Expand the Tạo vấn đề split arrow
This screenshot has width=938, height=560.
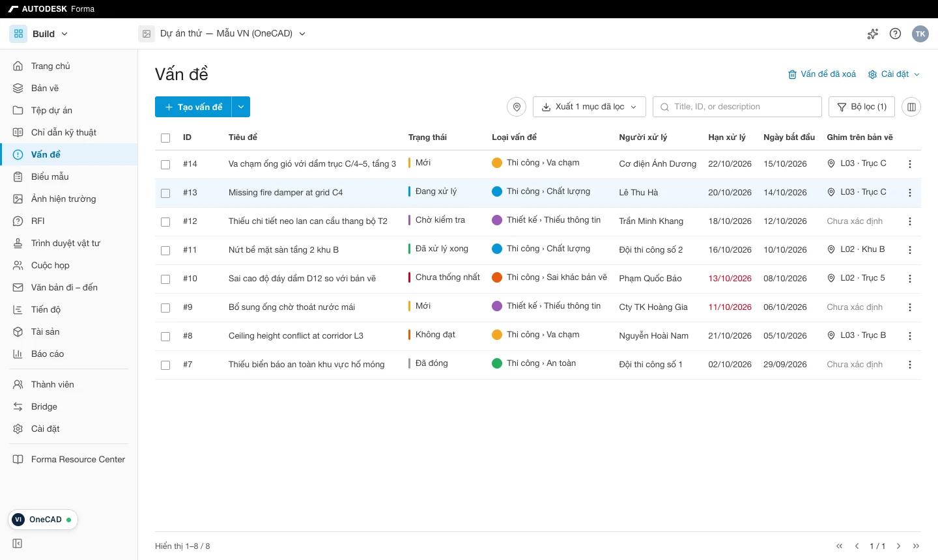241,107
